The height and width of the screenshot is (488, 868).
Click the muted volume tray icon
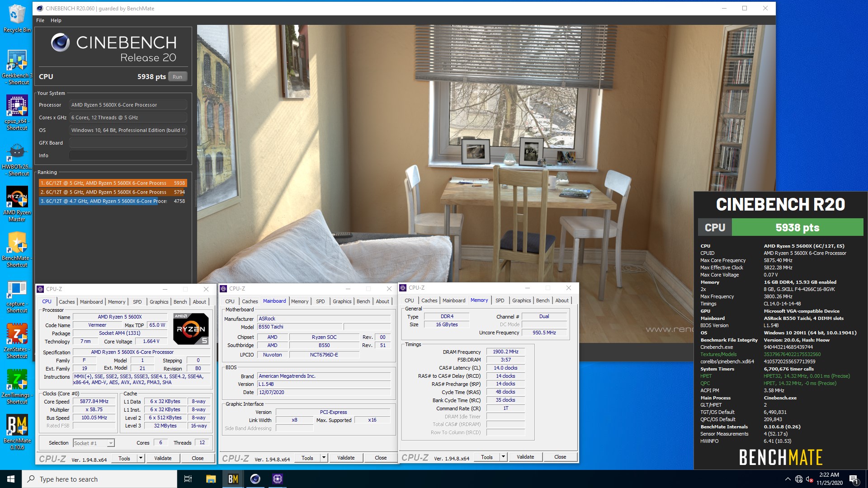coord(810,479)
